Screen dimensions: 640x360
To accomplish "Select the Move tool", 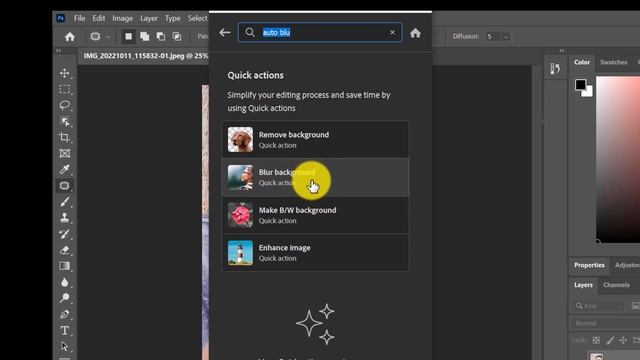I will coord(64,73).
